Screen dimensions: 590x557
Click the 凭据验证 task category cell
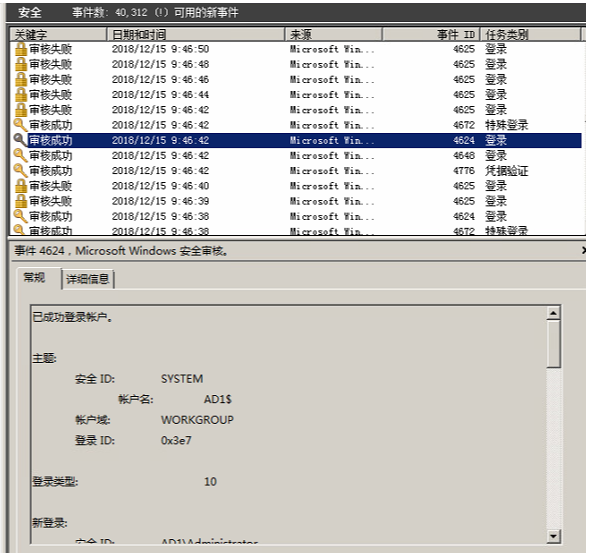click(x=506, y=171)
